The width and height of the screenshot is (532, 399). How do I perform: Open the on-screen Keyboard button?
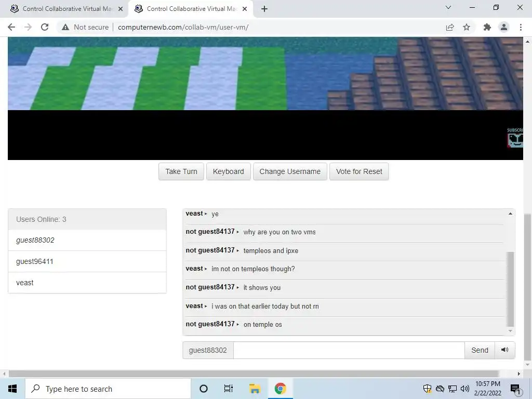pyautogui.click(x=229, y=171)
